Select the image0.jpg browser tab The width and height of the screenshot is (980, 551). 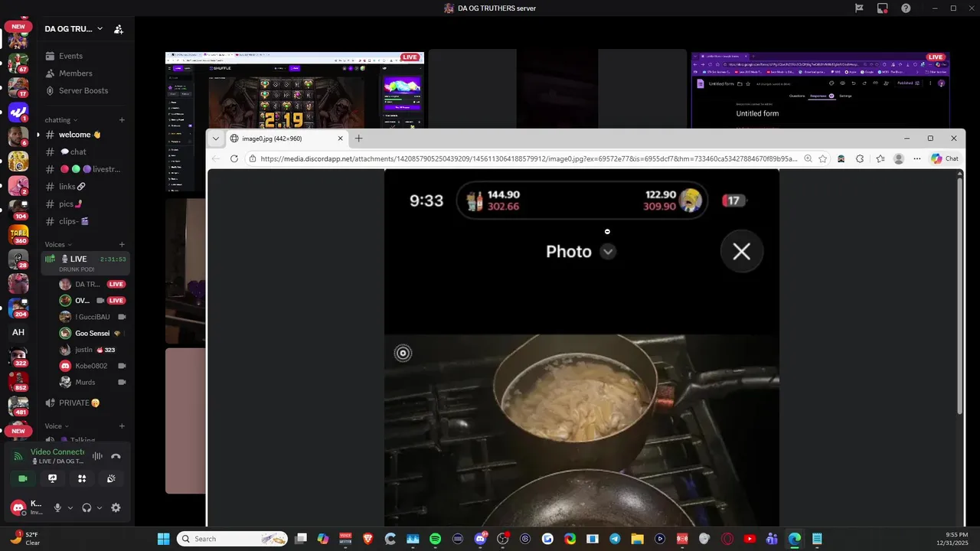click(x=286, y=139)
